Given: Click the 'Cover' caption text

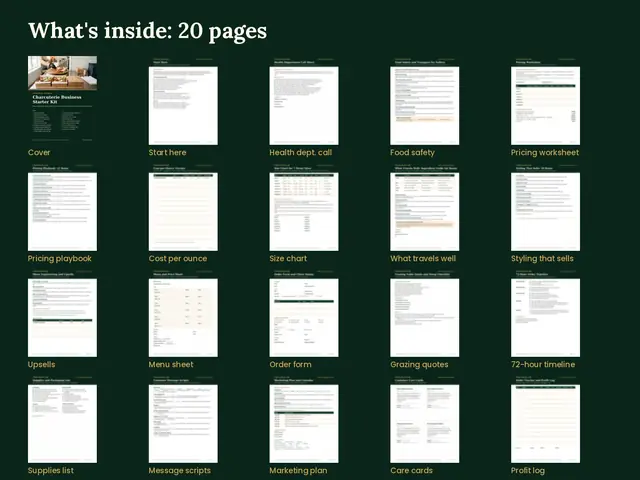Looking at the screenshot, I should tap(39, 153).
